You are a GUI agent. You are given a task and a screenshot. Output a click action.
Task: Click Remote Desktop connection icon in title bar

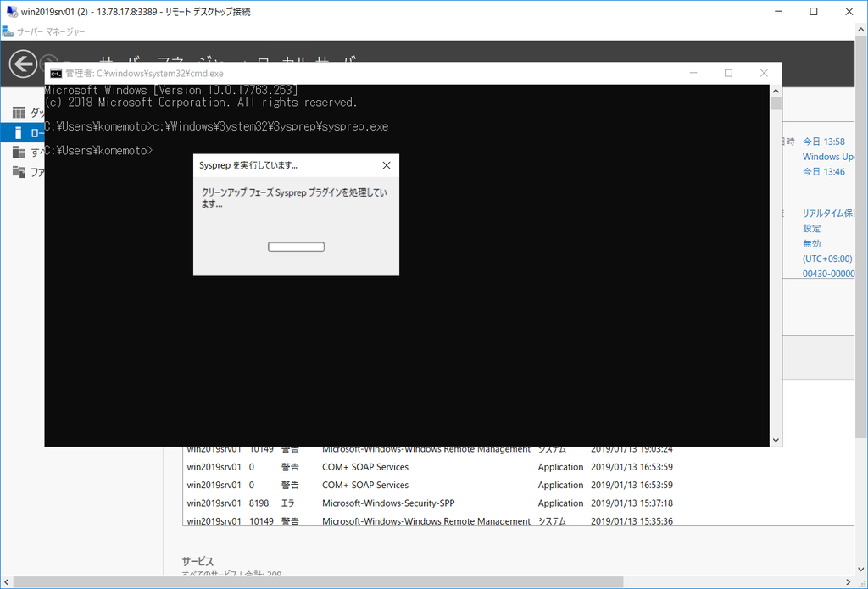pyautogui.click(x=12, y=12)
